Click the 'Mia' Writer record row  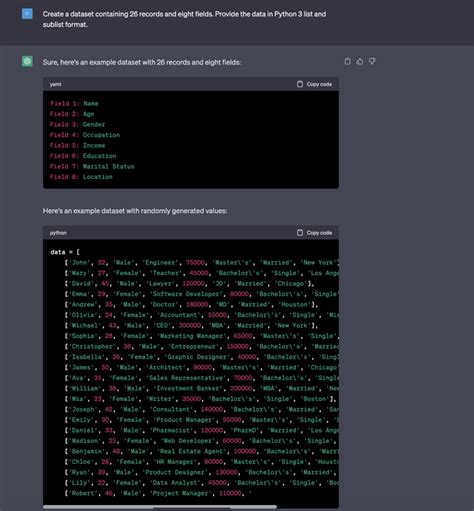click(x=200, y=399)
